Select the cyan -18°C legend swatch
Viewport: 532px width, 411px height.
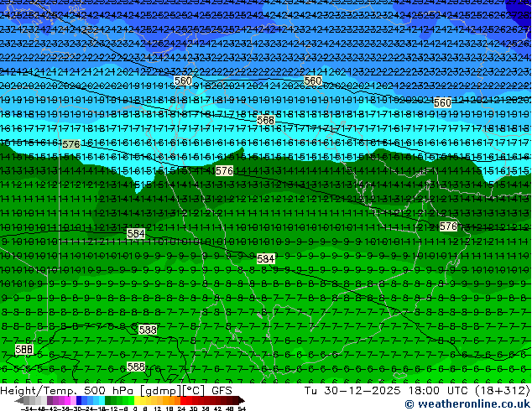(x=102, y=400)
